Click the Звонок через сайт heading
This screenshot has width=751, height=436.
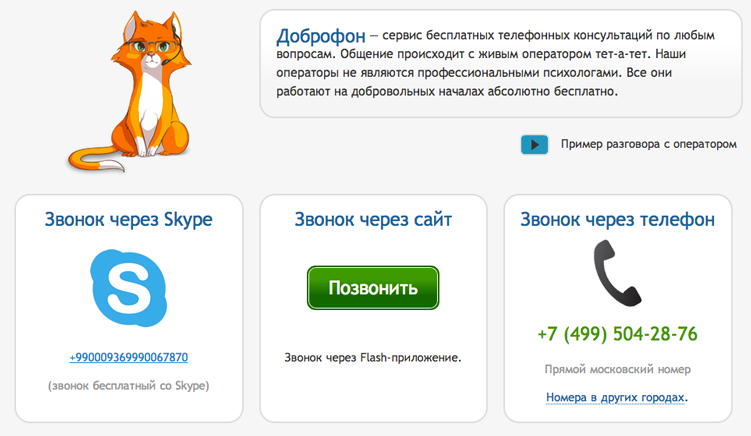point(373,220)
